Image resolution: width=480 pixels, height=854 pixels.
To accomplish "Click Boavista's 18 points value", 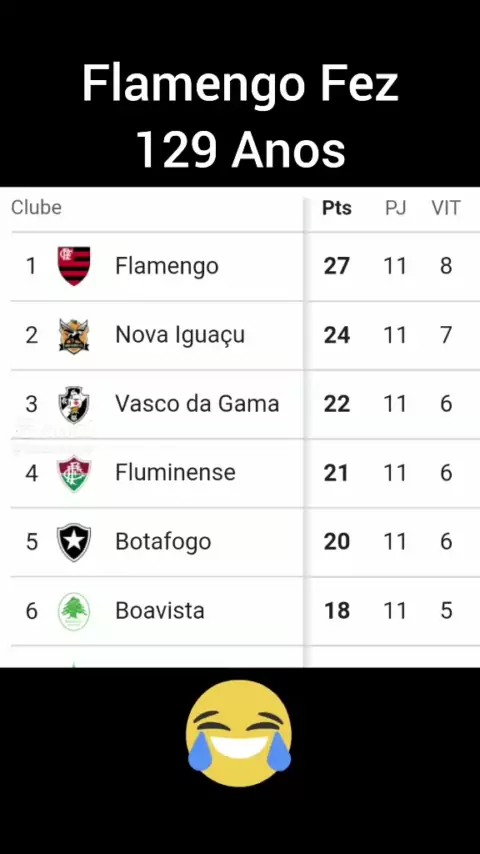I will tap(337, 611).
